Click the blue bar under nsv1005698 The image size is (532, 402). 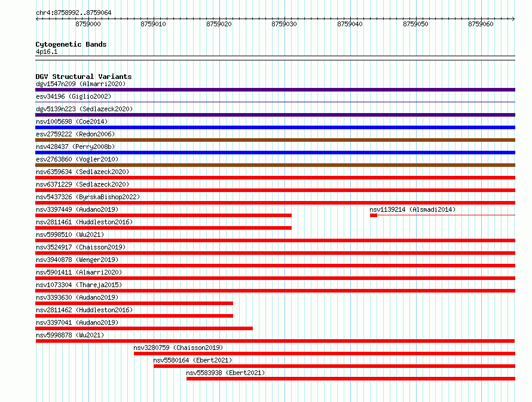[275, 127]
